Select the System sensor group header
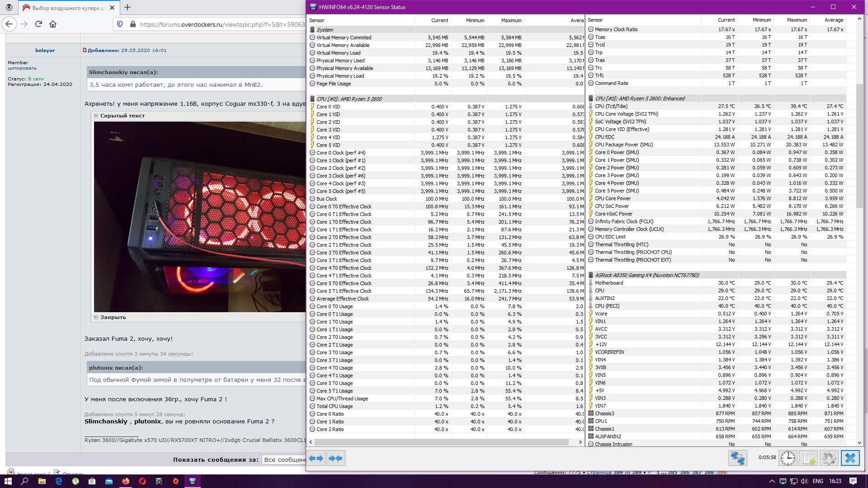The image size is (868, 488). [325, 30]
